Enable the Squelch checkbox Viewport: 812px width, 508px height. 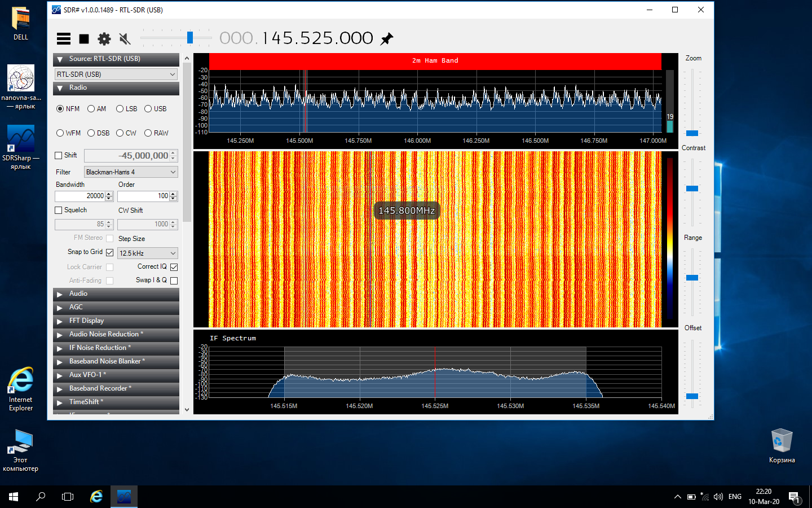pyautogui.click(x=59, y=210)
